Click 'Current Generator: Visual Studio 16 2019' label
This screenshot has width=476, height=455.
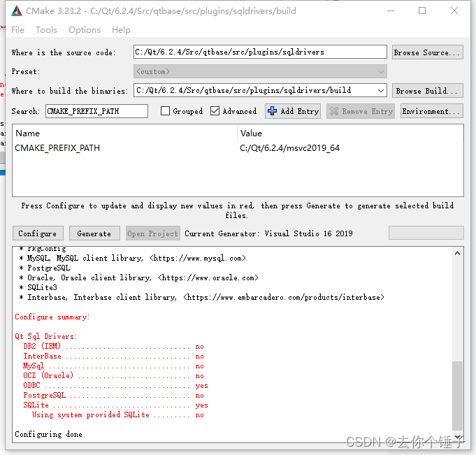pos(268,233)
